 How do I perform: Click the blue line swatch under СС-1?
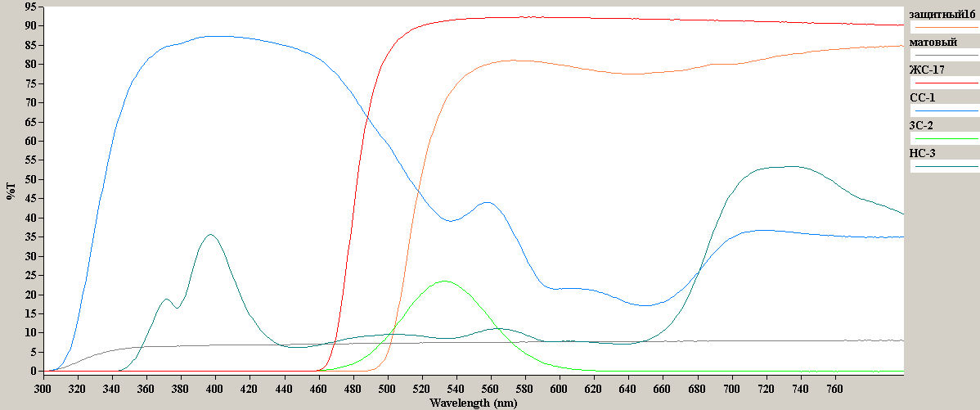(x=946, y=110)
